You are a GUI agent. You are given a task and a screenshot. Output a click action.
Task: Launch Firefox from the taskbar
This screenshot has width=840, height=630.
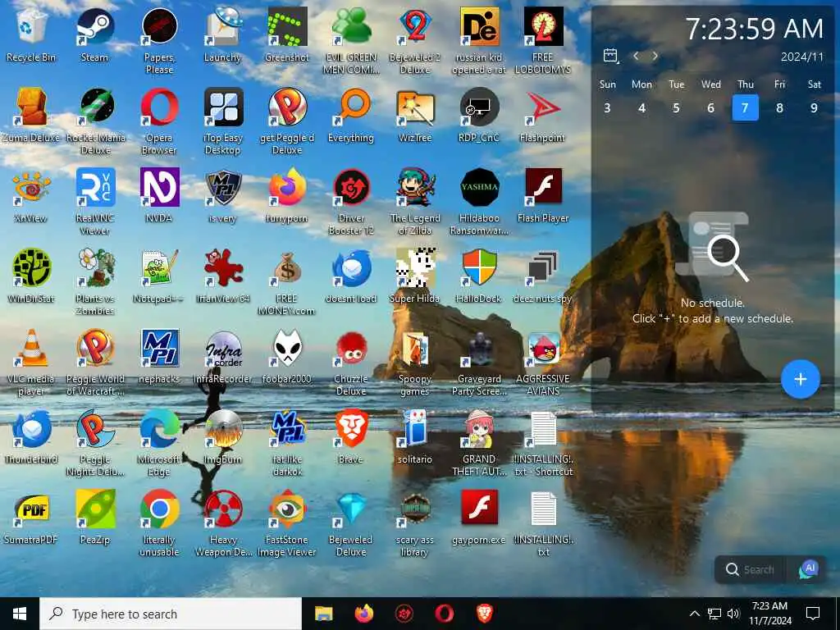point(363,614)
